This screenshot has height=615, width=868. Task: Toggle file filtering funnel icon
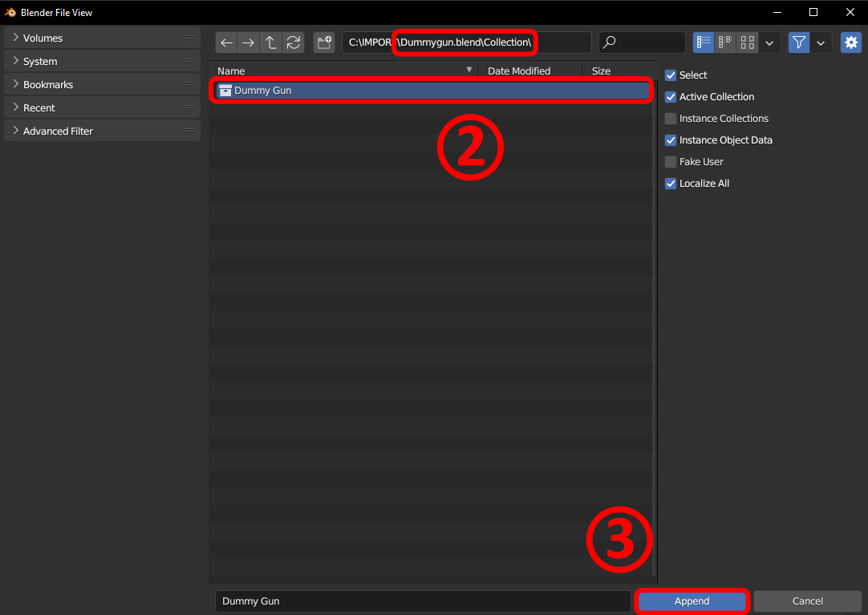[x=799, y=42]
